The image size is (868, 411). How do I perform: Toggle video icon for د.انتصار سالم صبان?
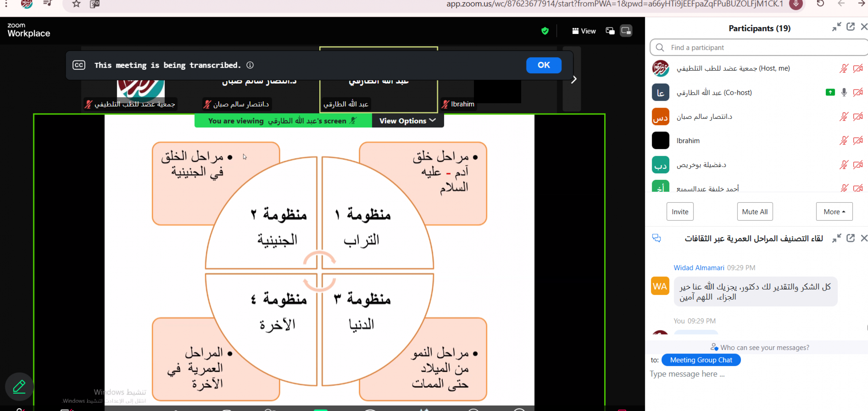[858, 116]
